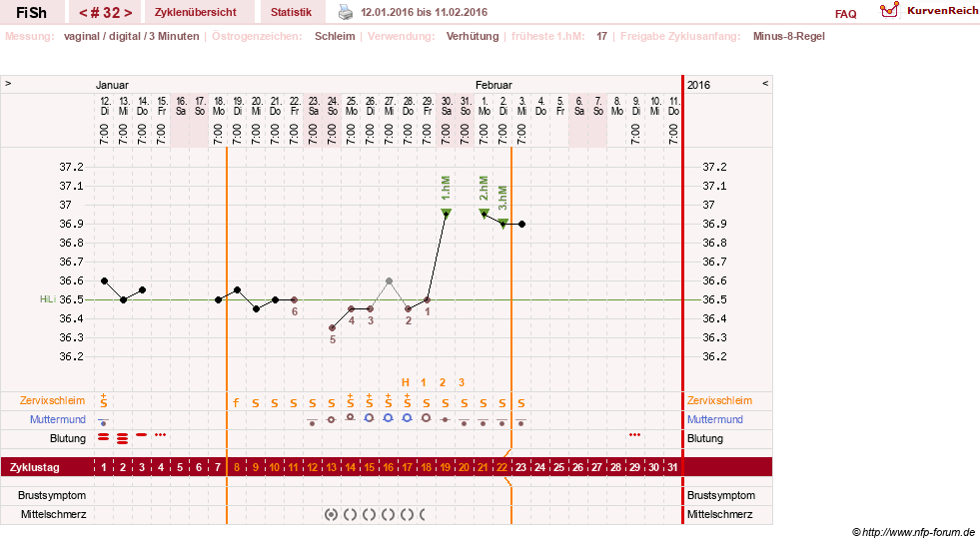Click cycle day 8 in Zyklustag bar
Image resolution: width=980 pixels, height=544 pixels.
point(236,467)
